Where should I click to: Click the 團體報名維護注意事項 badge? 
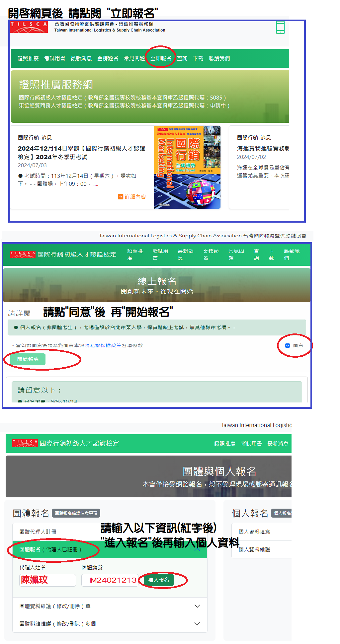(76, 513)
